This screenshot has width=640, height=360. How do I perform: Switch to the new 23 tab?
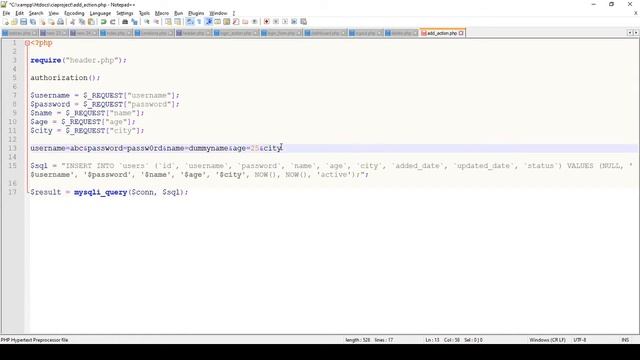pos(53,33)
